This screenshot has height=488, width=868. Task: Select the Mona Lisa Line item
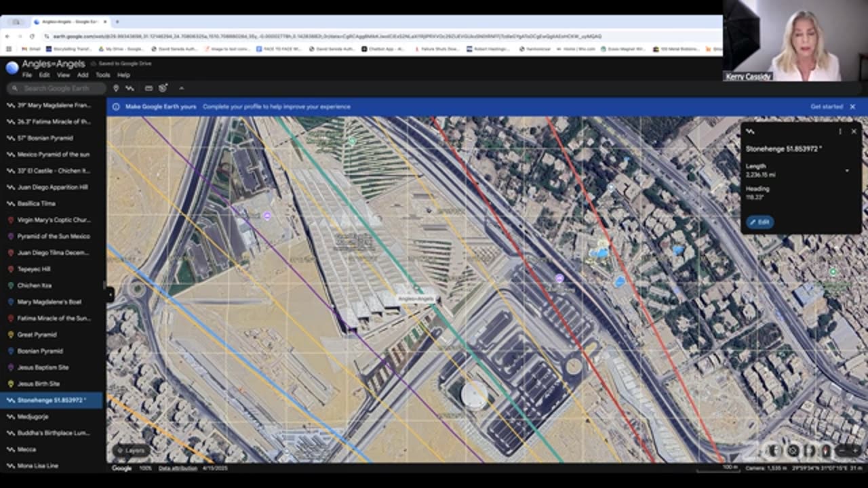52,466
